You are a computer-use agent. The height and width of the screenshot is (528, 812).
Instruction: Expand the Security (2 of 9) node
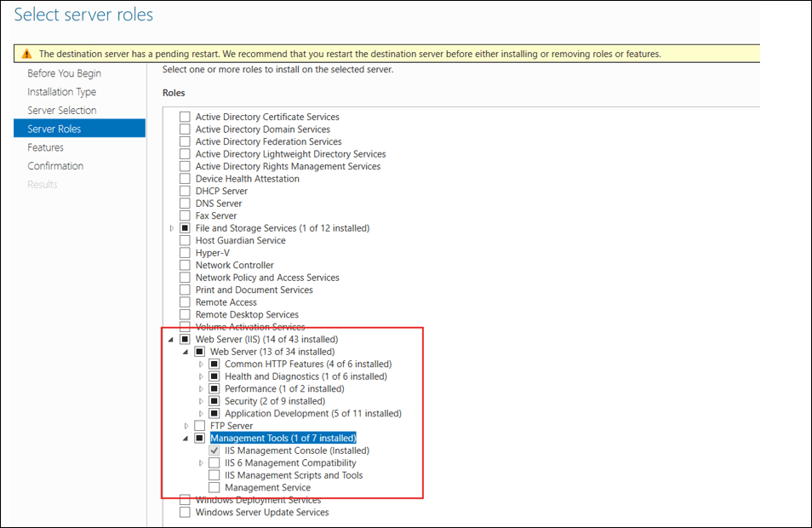(x=201, y=402)
